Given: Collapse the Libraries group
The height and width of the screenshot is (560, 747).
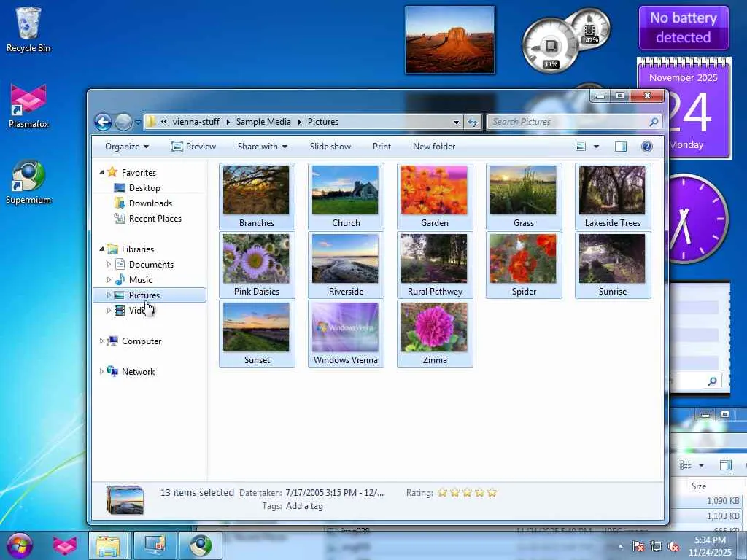Looking at the screenshot, I should click(x=101, y=249).
